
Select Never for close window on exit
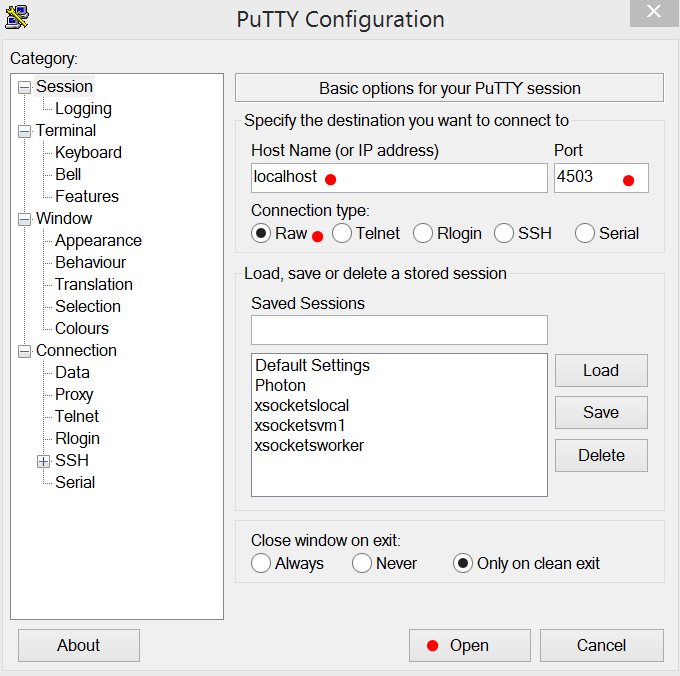point(362,563)
